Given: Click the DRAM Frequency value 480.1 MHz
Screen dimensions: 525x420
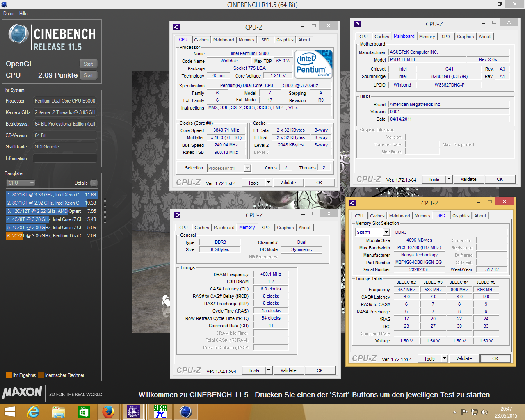Looking at the screenshot, I should click(271, 274).
